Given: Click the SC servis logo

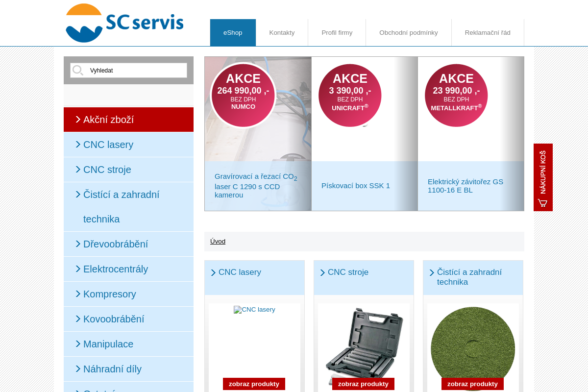Looking at the screenshot, I should [124, 23].
